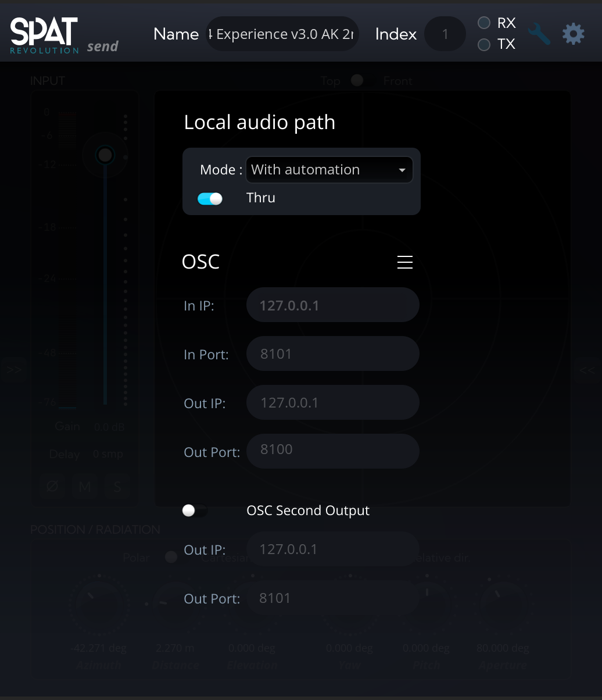Image resolution: width=602 pixels, height=700 pixels.
Task: Click the Delay 0 smp value
Action: click(x=107, y=454)
